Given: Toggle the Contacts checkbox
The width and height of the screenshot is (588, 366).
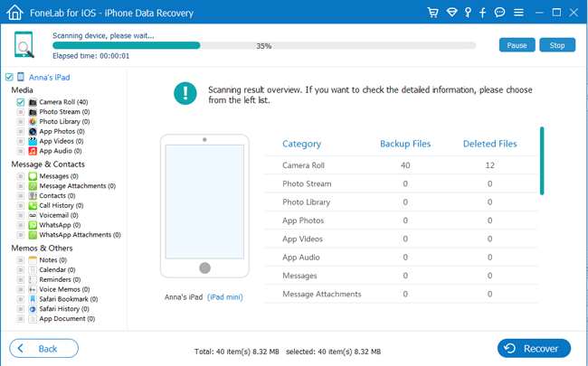Looking at the screenshot, I should [21, 195].
